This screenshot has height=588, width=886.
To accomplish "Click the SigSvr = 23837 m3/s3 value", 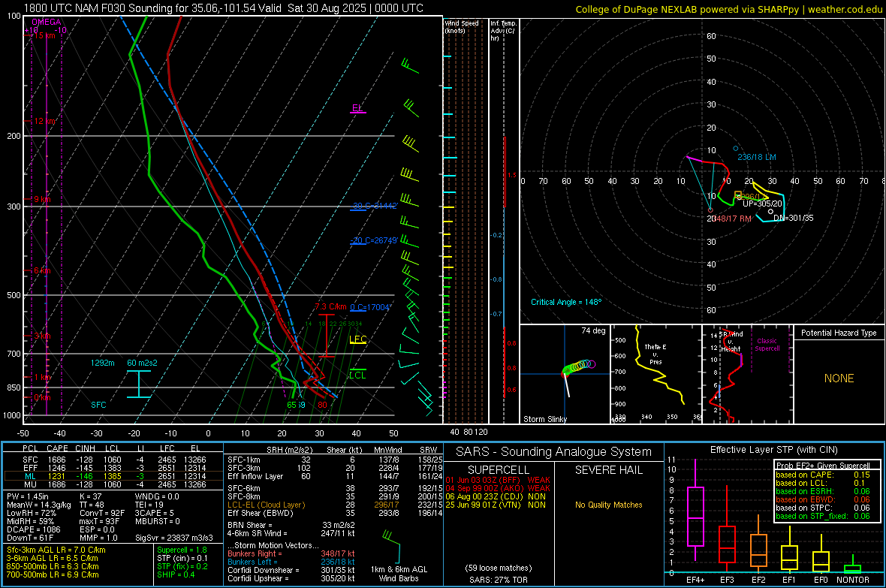I will (174, 538).
